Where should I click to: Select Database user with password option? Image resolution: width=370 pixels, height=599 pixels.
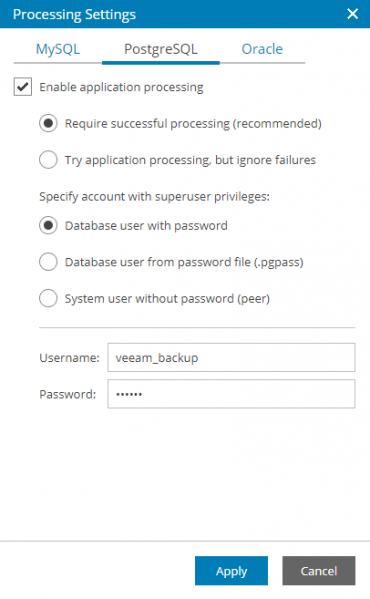point(48,225)
